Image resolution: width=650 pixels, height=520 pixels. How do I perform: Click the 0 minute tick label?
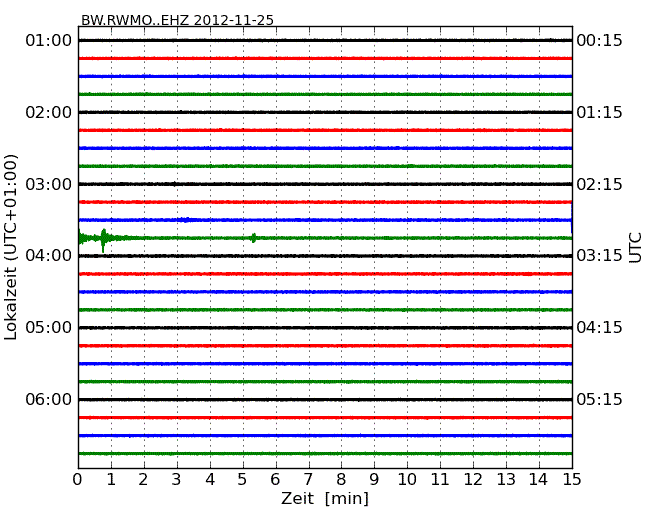click(78, 480)
